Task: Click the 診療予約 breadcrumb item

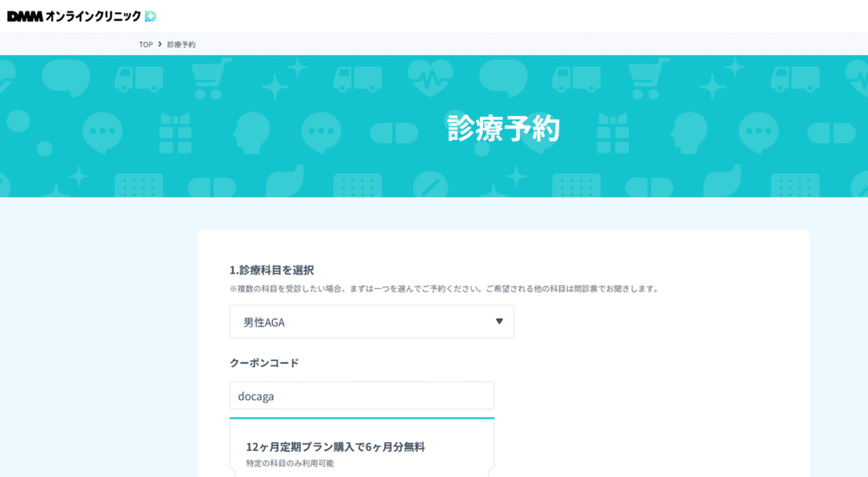Action: click(181, 44)
